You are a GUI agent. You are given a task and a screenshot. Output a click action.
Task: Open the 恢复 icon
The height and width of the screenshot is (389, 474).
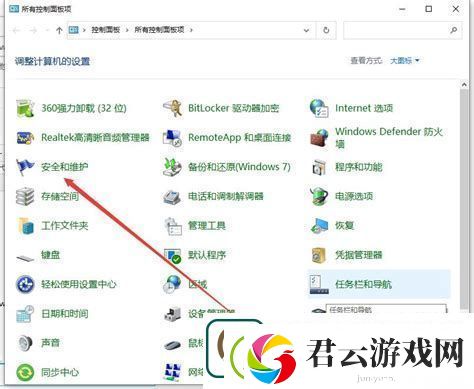(x=319, y=226)
